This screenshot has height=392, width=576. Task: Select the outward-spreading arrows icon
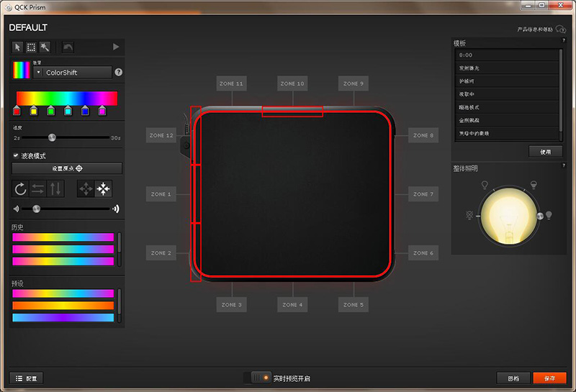(86, 189)
